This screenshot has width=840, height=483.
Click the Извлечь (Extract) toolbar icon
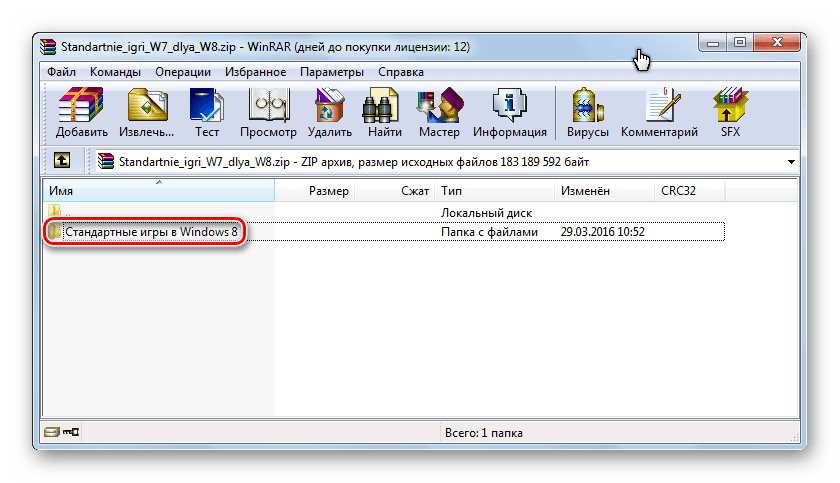click(146, 112)
